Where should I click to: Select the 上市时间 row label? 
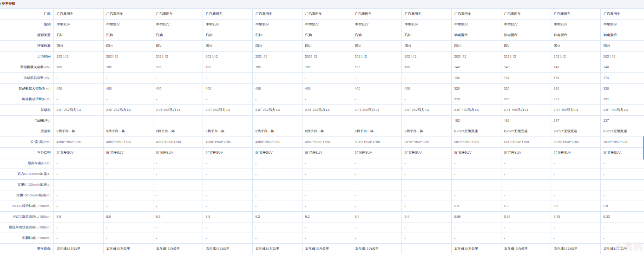[43, 57]
